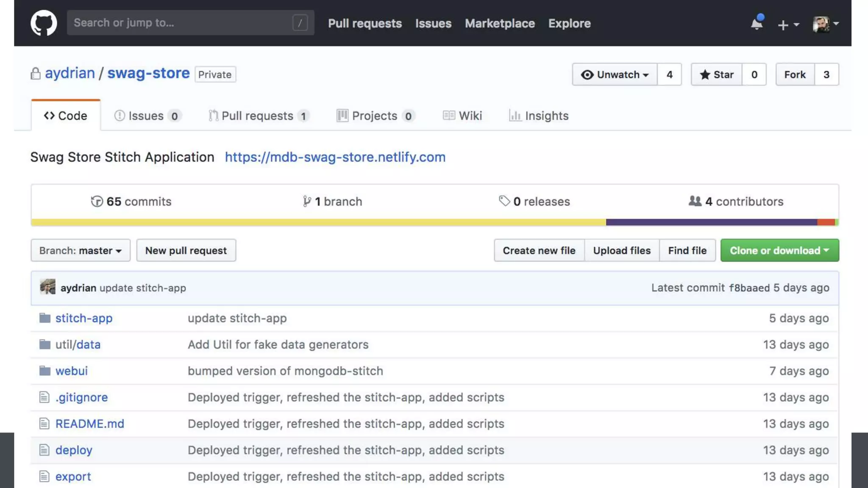The image size is (868, 488).
Task: View the 65 commits history
Action: [131, 202]
